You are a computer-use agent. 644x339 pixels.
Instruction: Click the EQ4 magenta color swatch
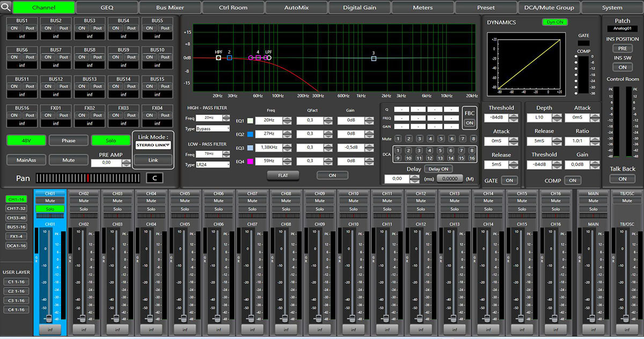pos(250,161)
